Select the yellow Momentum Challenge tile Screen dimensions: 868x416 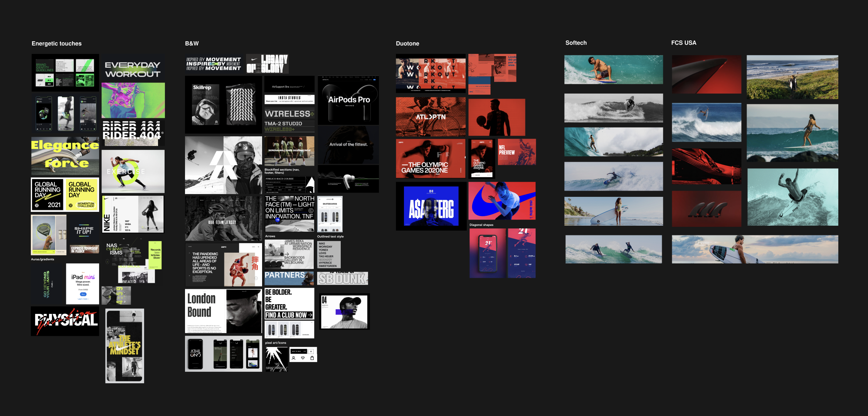pyautogui.click(x=82, y=195)
